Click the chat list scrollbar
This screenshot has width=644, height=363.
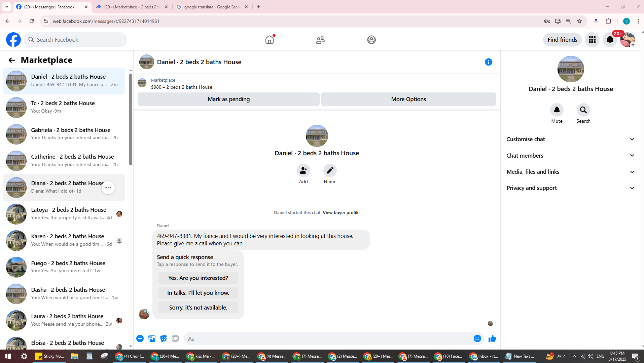[x=131, y=119]
